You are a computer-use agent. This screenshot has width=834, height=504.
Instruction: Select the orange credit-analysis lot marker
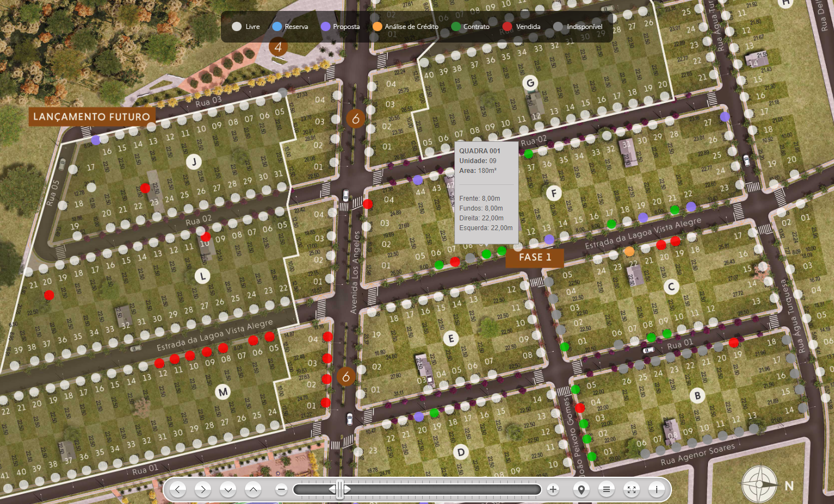click(629, 251)
